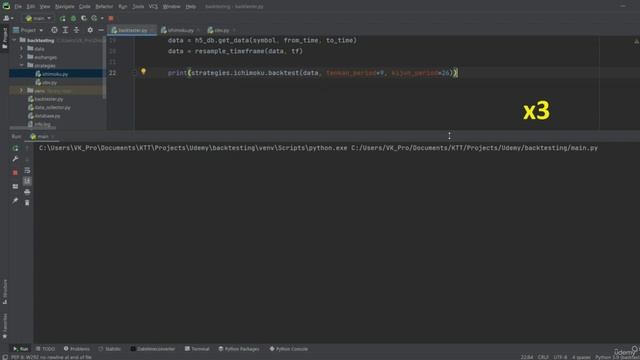
Task: Open UTF-8 encoding selector in status bar
Action: point(560,357)
